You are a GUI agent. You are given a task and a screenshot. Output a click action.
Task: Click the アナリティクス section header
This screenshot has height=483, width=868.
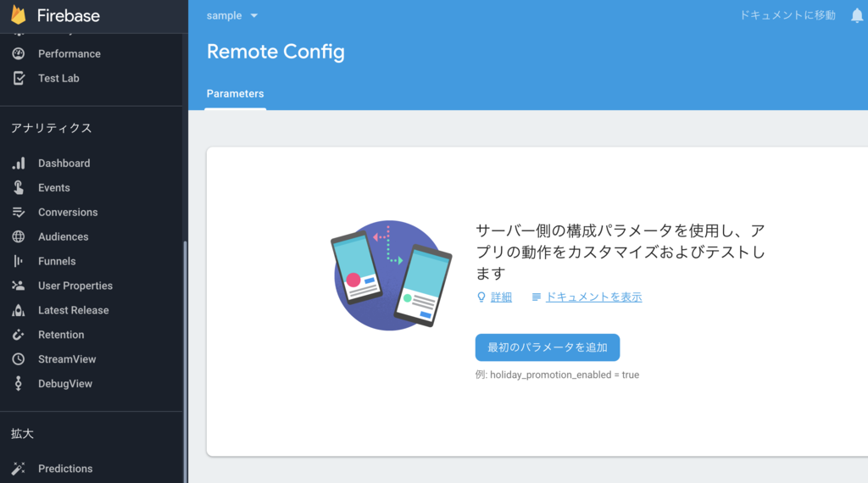52,128
